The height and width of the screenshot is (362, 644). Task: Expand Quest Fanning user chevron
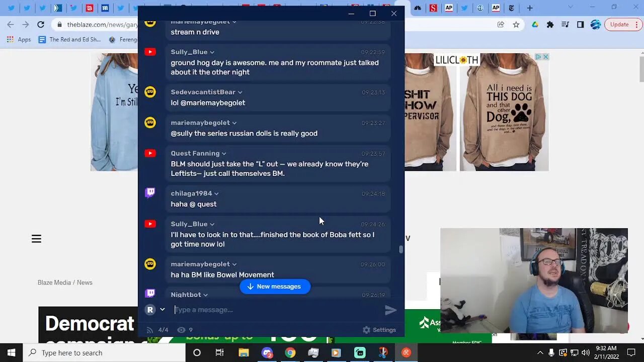[x=224, y=154]
